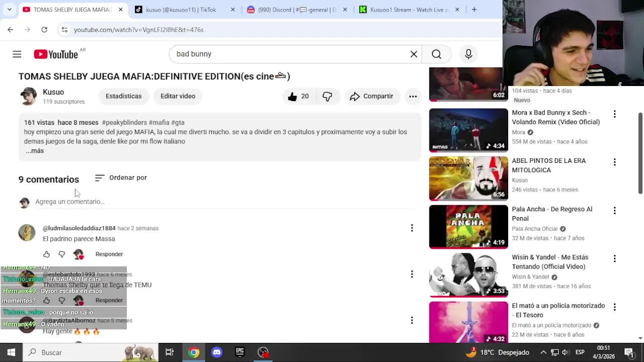The height and width of the screenshot is (362, 644).
Task: Open options for the 'Hay gente' comment
Action: point(412,320)
